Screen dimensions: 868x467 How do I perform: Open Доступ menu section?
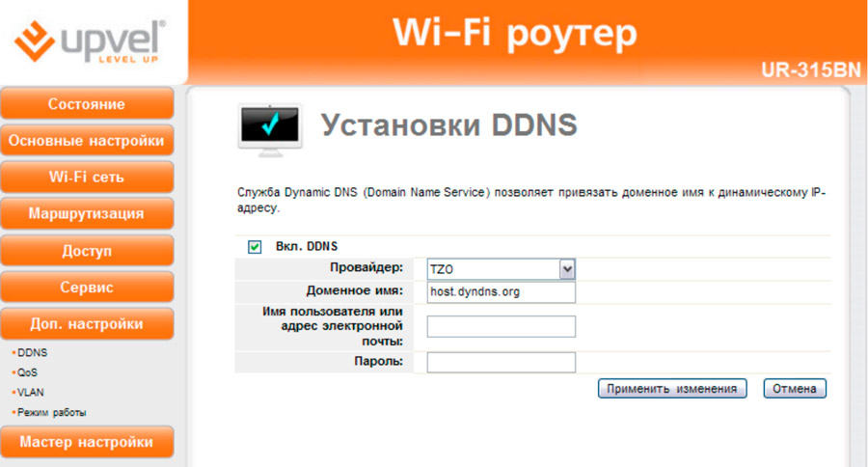coord(87,251)
